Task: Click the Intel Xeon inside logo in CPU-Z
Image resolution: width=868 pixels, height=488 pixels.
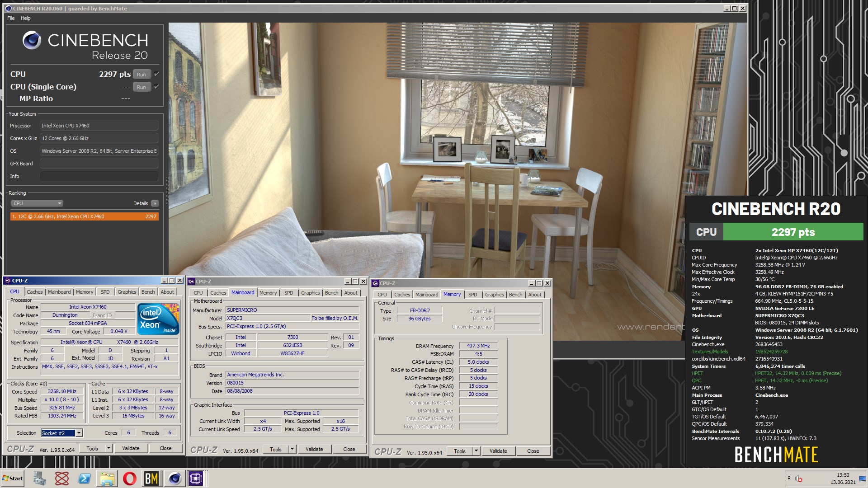Action: (158, 319)
